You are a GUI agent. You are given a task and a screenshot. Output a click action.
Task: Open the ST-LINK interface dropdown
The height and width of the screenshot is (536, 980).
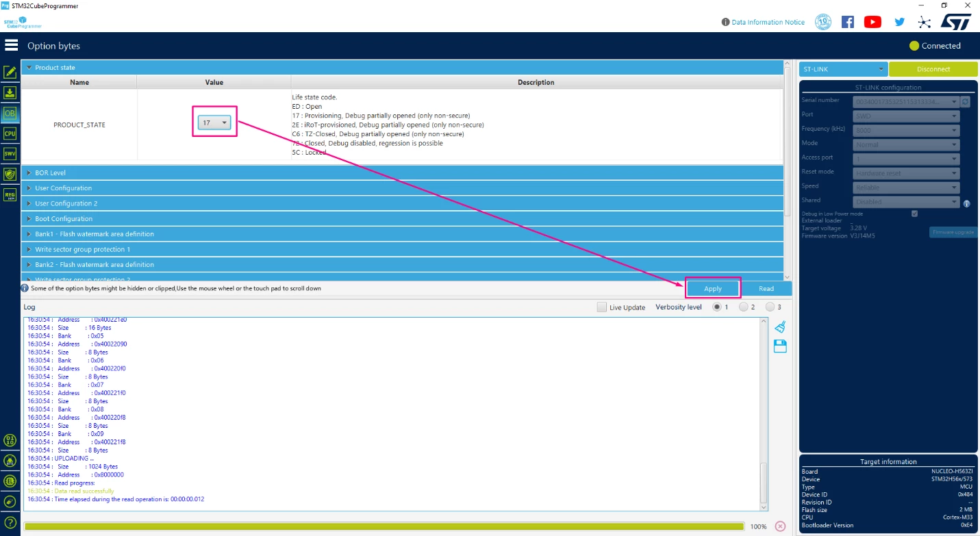tap(843, 69)
